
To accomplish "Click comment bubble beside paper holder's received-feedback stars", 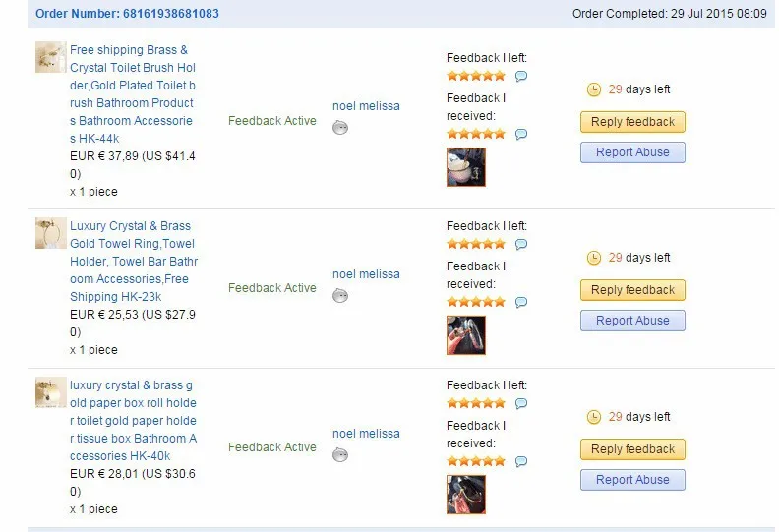I will [x=521, y=461].
